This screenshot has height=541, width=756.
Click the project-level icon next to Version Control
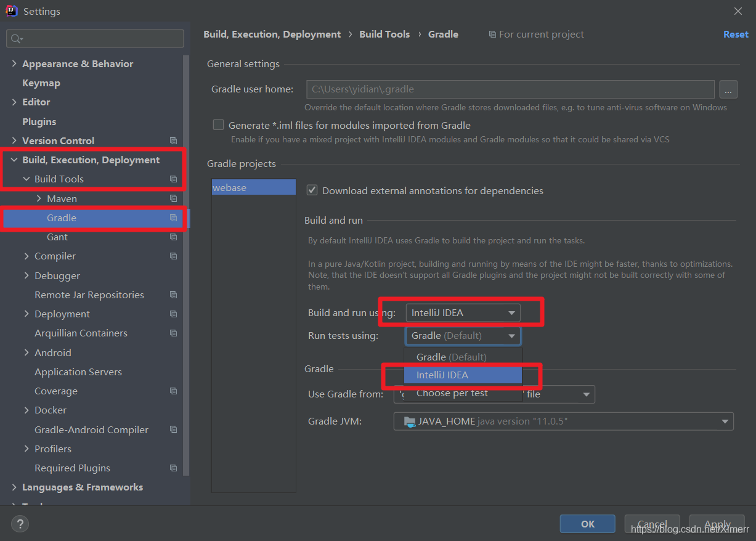[x=173, y=140]
